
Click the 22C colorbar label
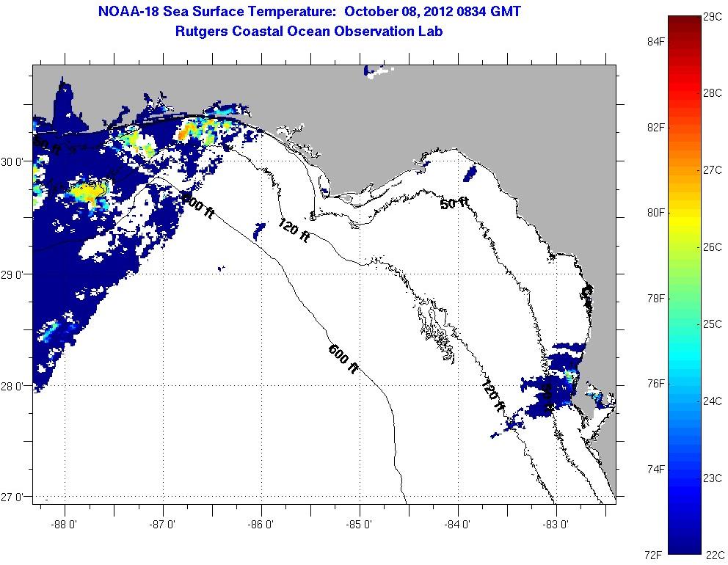point(712,555)
